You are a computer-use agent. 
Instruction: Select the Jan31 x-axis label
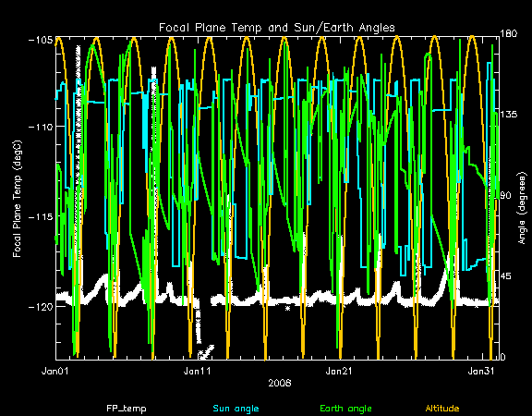[481, 372]
